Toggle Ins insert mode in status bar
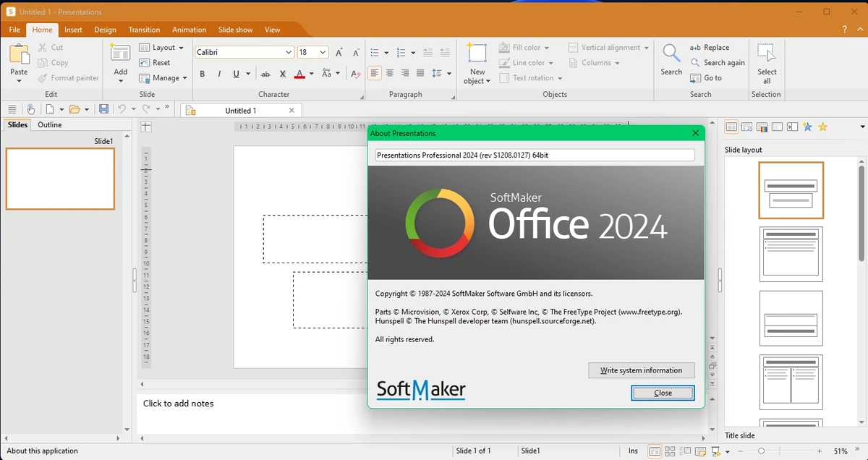The width and height of the screenshot is (868, 460). tap(633, 451)
